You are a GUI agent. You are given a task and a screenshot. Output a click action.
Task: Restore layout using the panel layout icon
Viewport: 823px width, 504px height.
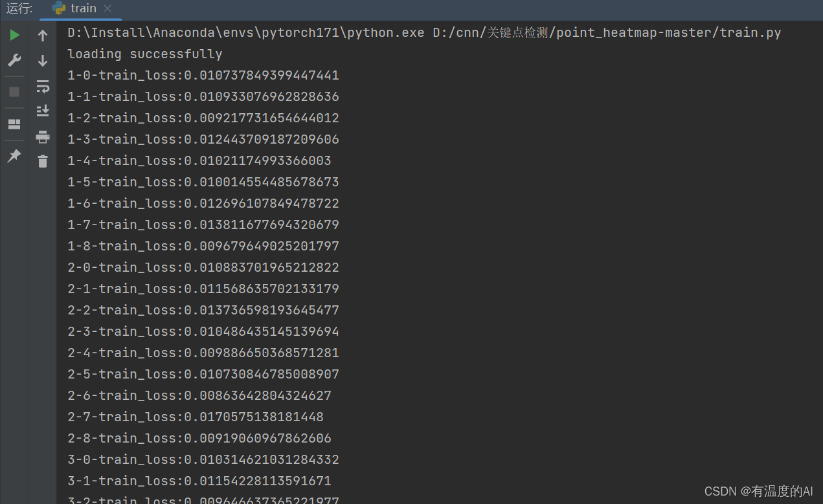point(14,124)
